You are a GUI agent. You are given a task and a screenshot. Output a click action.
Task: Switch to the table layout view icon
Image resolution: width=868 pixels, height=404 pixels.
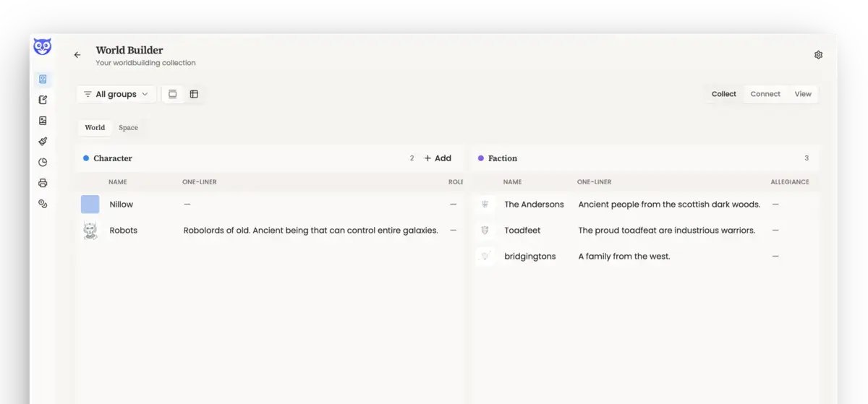point(194,94)
